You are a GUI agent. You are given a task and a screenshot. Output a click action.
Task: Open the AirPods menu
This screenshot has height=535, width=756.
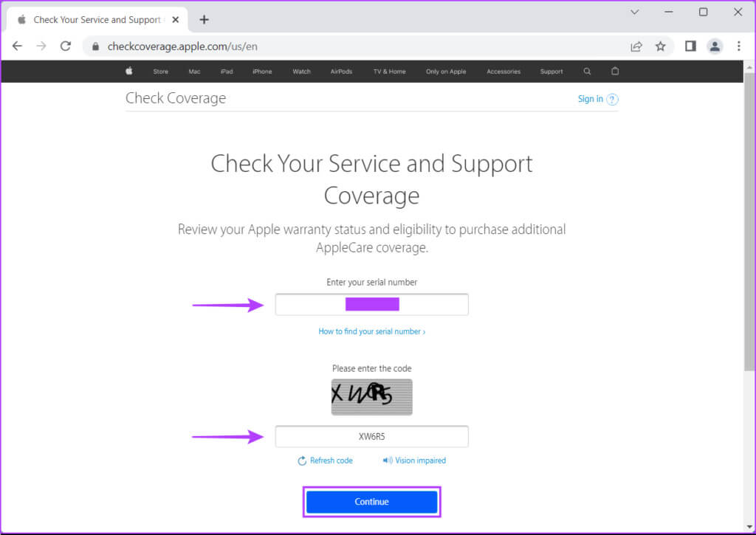point(341,72)
